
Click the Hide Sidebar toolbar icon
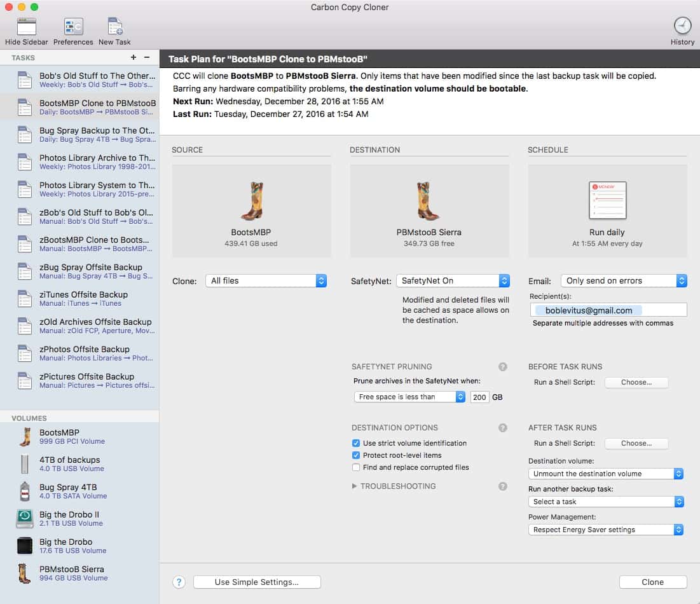point(26,27)
